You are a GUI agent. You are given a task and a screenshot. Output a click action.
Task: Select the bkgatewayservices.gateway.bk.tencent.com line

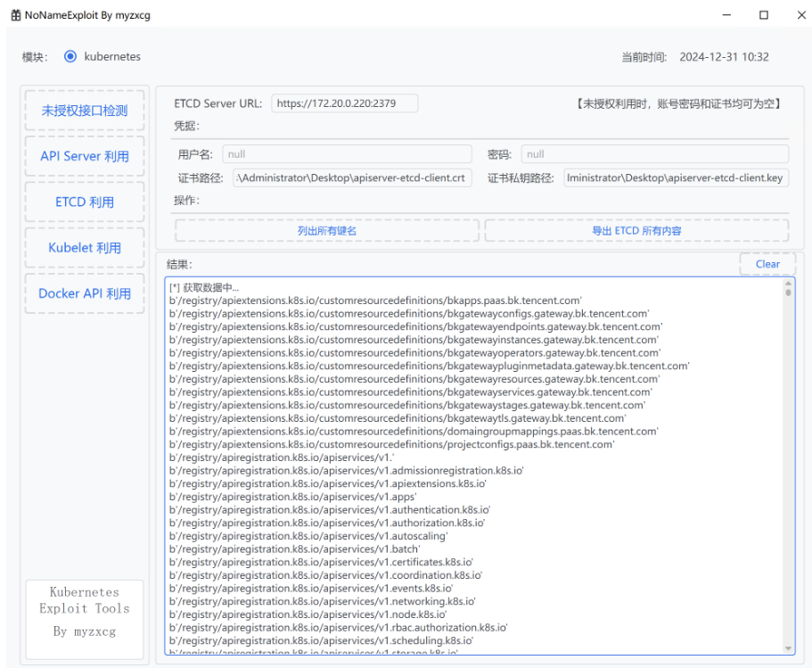pyautogui.click(x=411, y=392)
